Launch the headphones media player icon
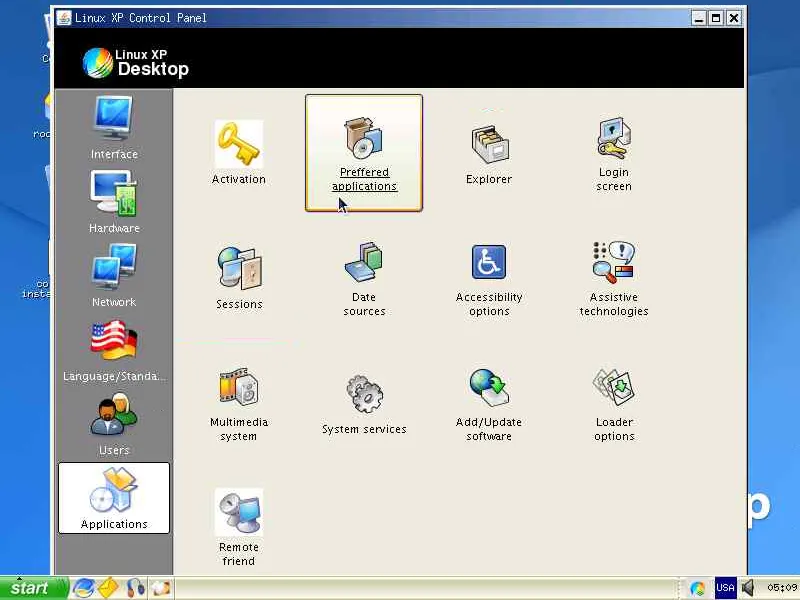This screenshot has width=800, height=600. [x=135, y=588]
